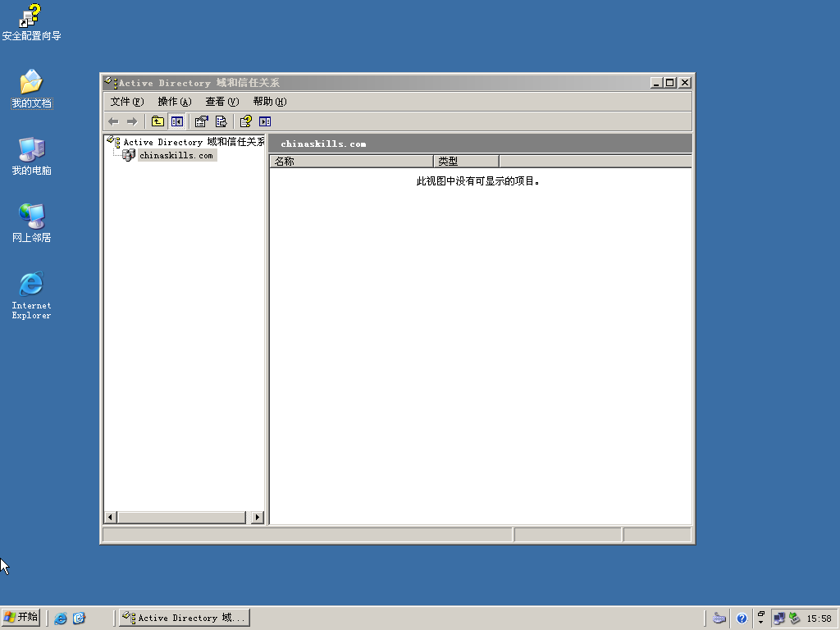Launch Internet Explorer from quick launch

click(61, 619)
